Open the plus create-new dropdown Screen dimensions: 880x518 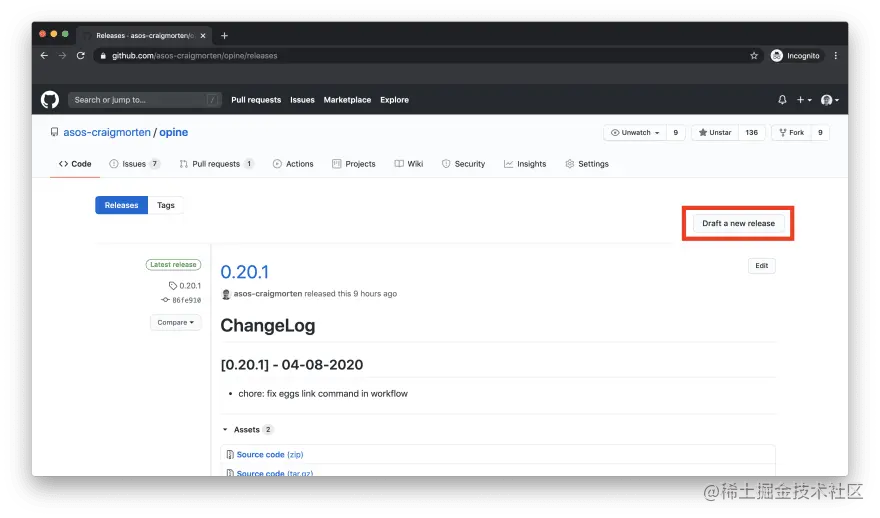tap(804, 99)
